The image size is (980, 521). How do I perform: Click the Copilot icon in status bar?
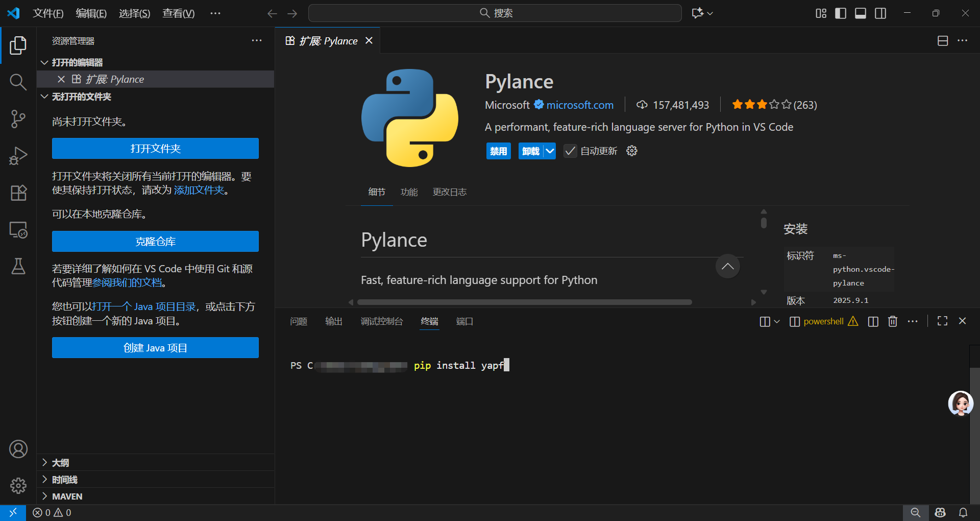[940, 512]
